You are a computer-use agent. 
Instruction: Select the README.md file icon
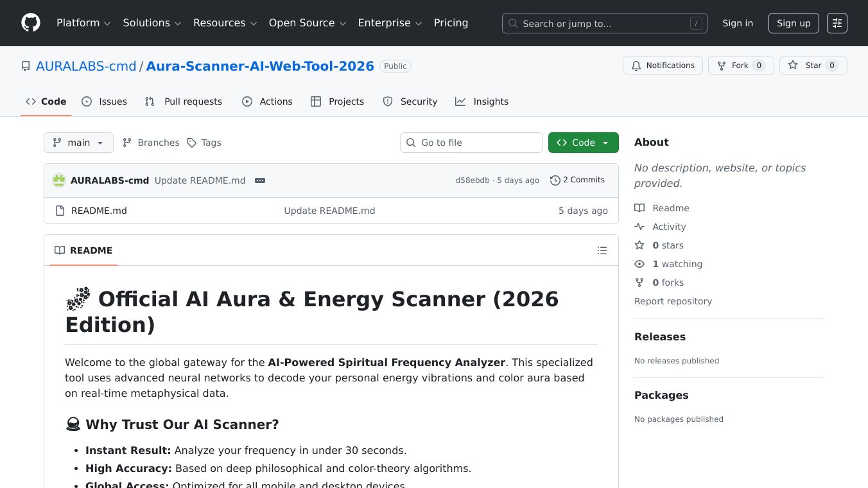coord(60,211)
